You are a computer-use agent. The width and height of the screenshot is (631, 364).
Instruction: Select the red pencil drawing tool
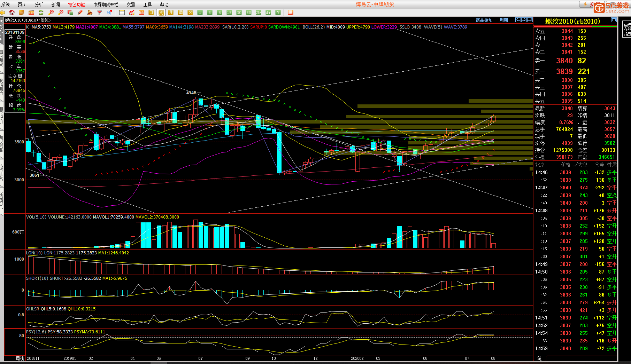80,13
